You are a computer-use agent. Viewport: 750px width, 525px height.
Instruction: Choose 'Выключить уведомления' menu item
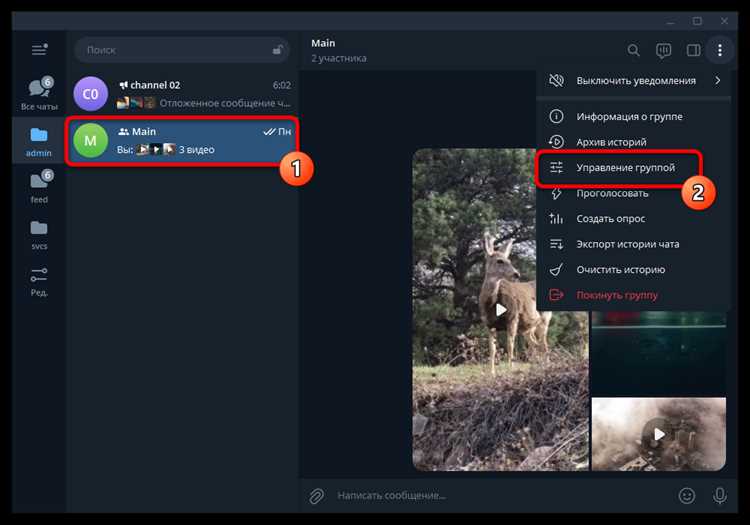coord(633,81)
